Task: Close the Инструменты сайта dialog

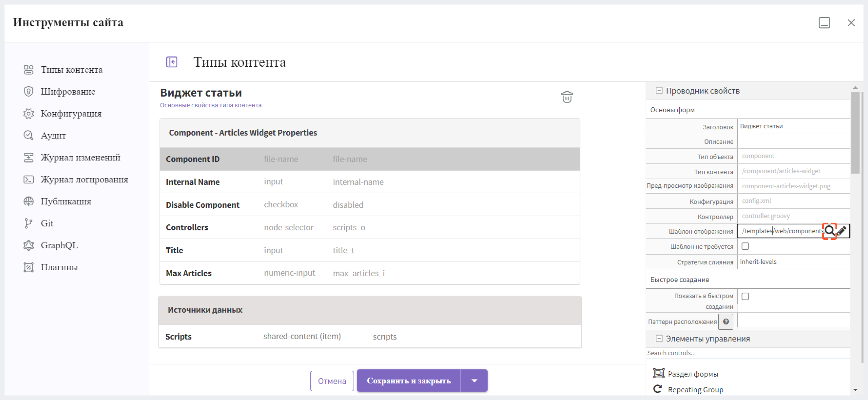Action: click(851, 23)
